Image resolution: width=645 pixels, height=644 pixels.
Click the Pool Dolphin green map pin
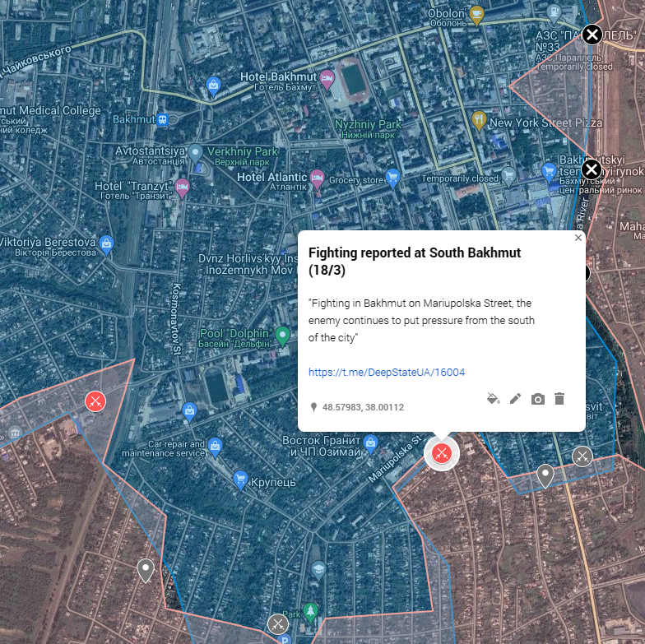[283, 336]
